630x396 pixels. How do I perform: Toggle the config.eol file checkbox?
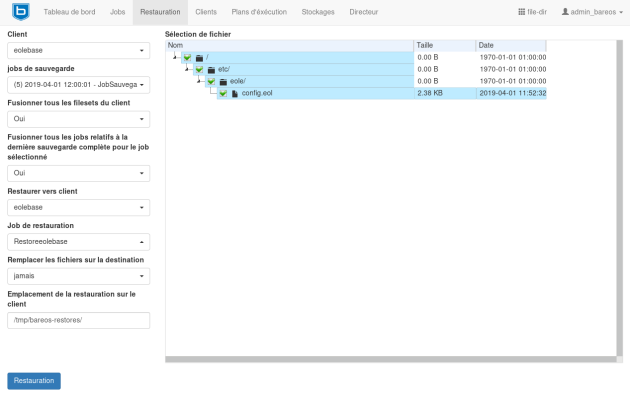[223, 94]
